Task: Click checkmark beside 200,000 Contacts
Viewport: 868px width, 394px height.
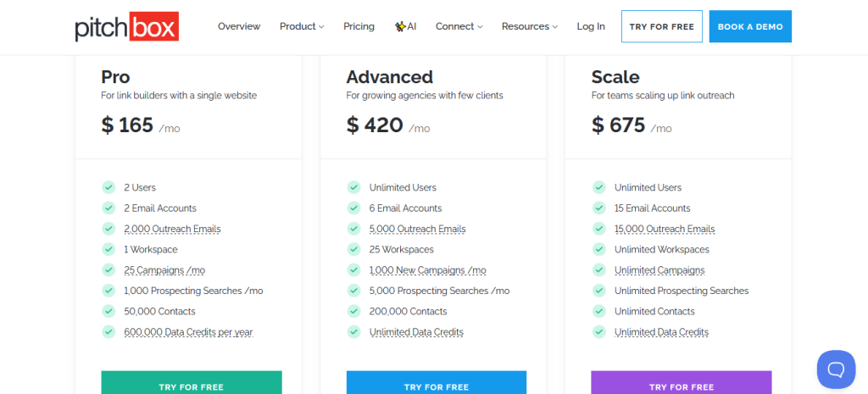Action: click(x=353, y=311)
